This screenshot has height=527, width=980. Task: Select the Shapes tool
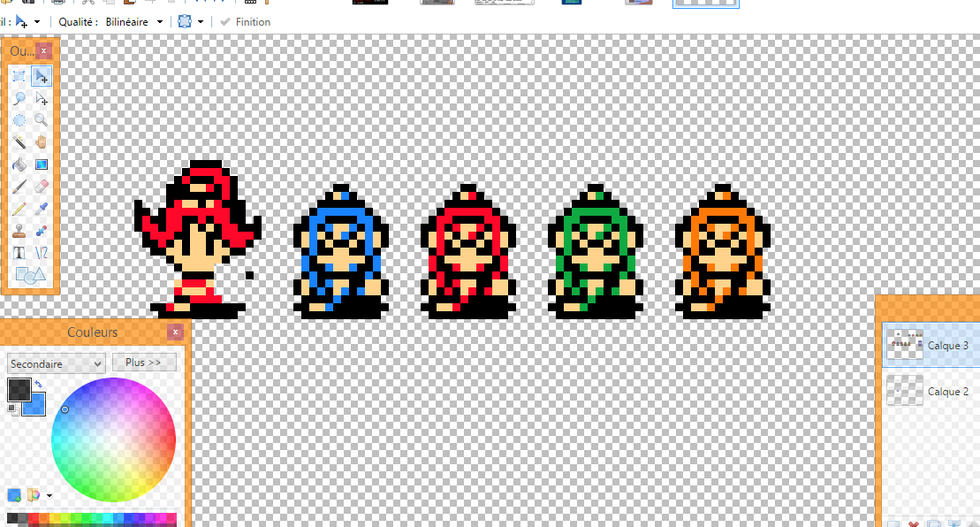tap(29, 275)
